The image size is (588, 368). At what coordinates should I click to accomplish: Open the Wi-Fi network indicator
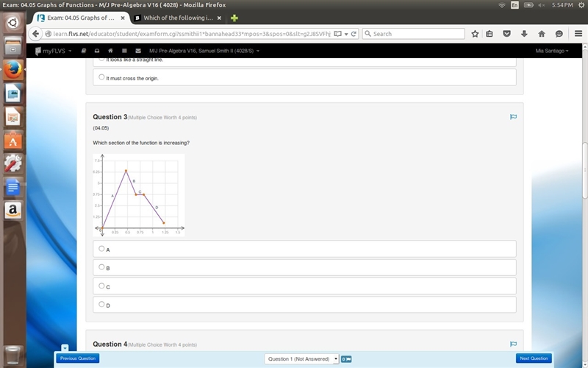[x=501, y=5]
